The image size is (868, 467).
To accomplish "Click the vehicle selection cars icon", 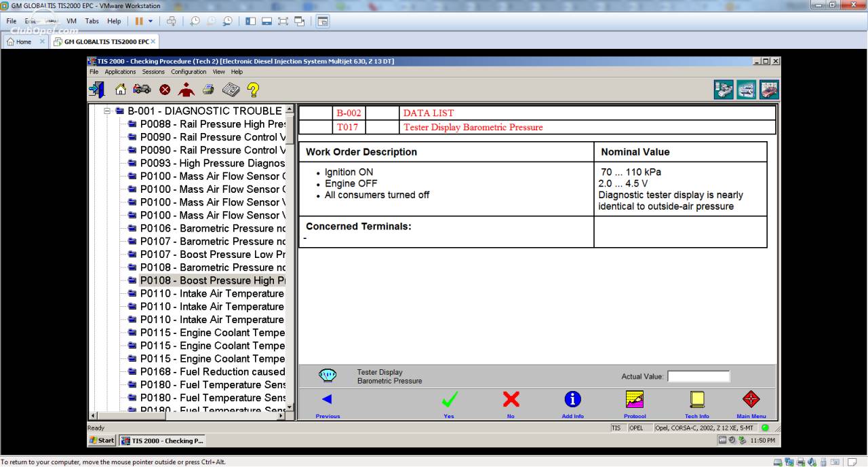I will (x=142, y=89).
